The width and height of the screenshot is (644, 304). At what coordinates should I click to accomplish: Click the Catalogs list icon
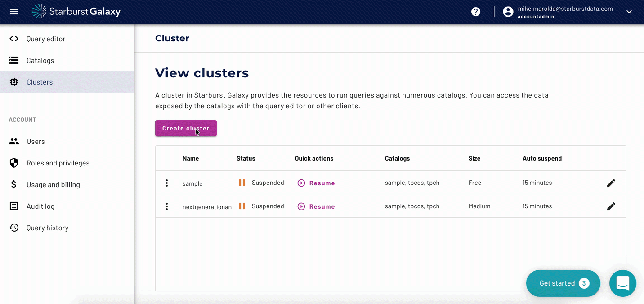[x=14, y=60]
